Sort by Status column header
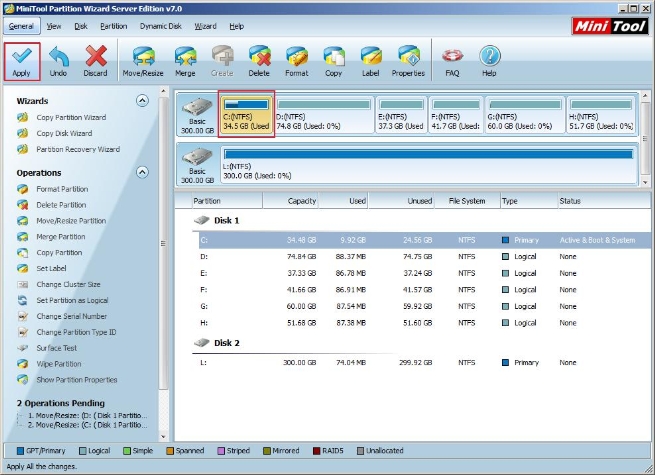 pyautogui.click(x=604, y=201)
